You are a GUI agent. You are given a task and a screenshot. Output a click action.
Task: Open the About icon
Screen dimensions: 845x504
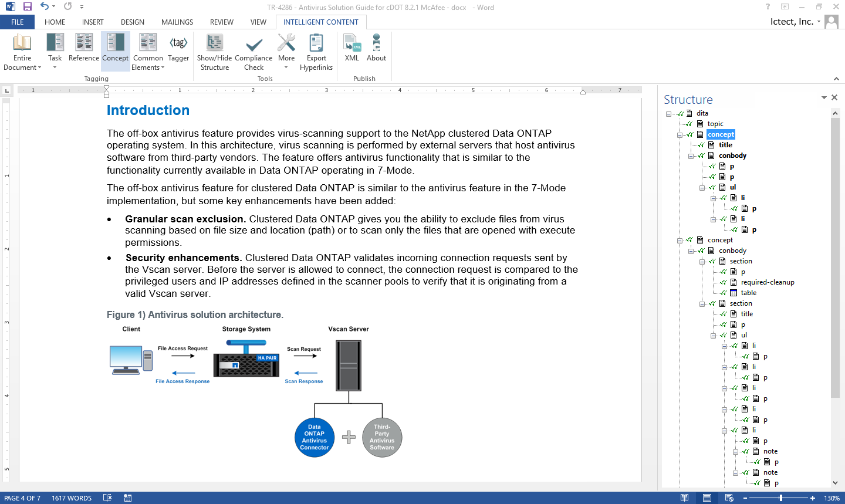(x=376, y=43)
